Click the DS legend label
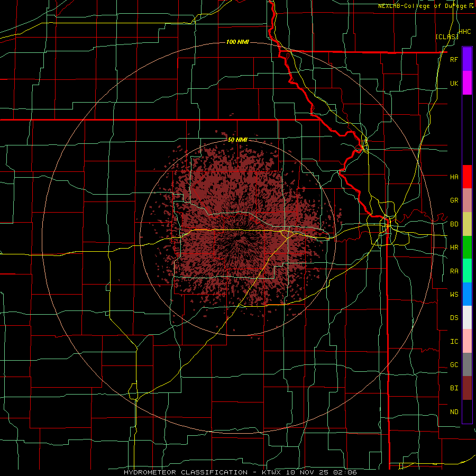The width and height of the screenshot is (476, 476). [454, 318]
